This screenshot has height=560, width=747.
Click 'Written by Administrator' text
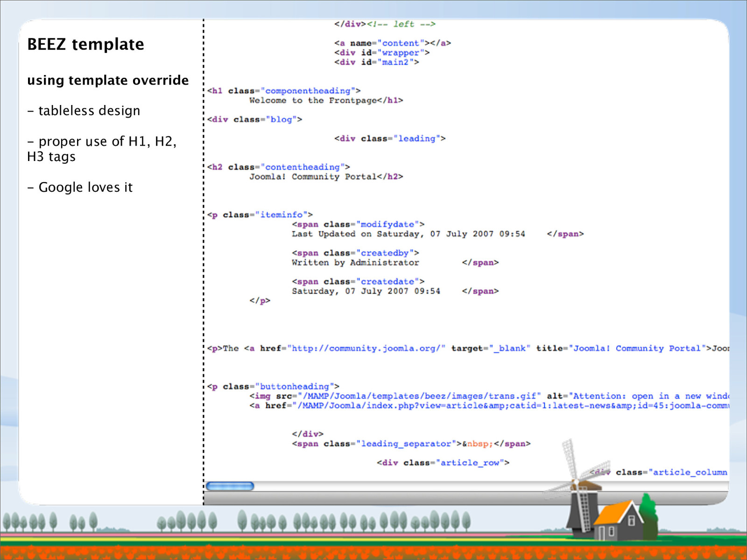pos(355,263)
